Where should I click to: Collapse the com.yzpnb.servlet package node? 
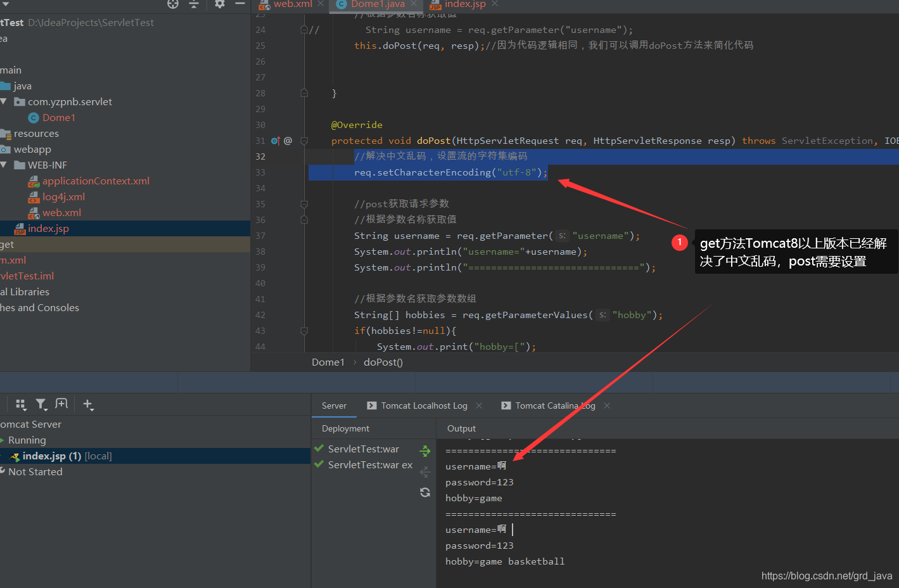coord(4,101)
